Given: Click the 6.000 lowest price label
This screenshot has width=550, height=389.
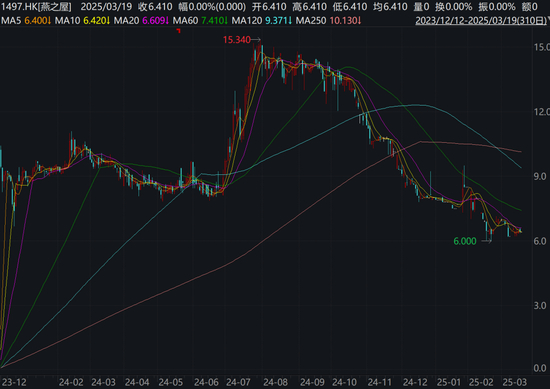Looking at the screenshot, I should click(465, 241).
